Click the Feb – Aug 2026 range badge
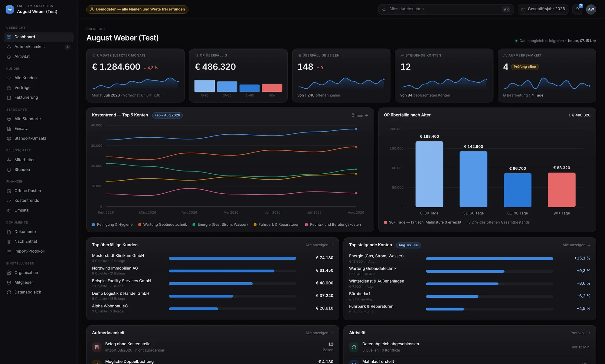The image size is (605, 364). (167, 115)
